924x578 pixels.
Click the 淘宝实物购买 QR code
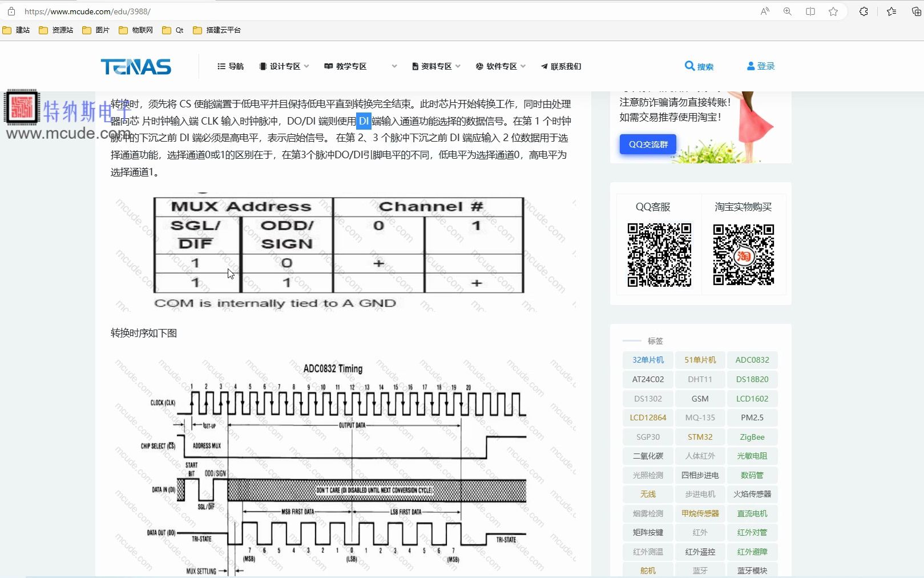[744, 255]
